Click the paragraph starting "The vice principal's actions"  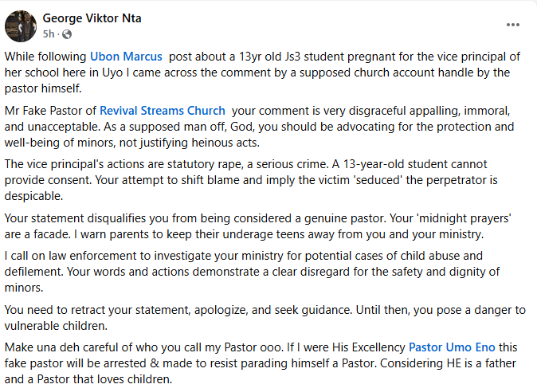pos(239,179)
